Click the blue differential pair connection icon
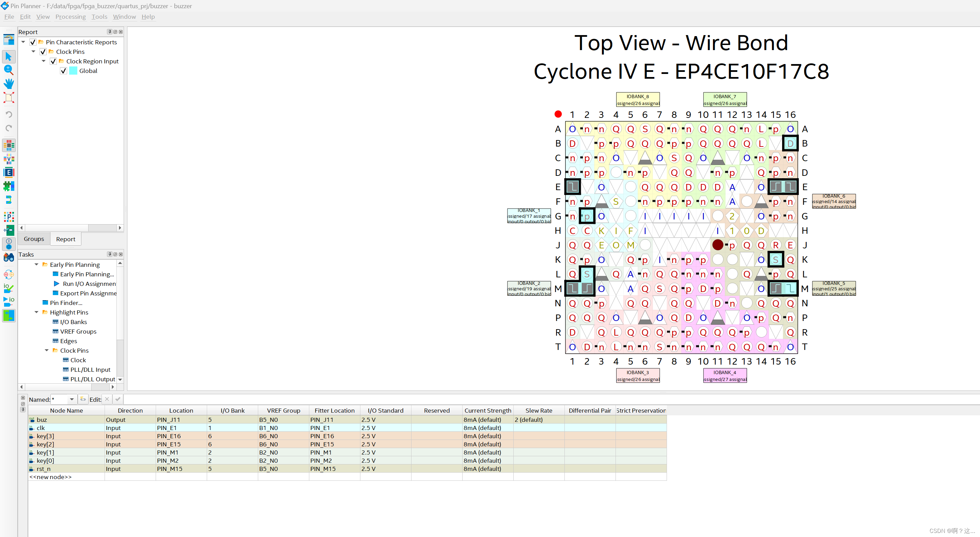This screenshot has height=537, width=980. tap(9, 200)
